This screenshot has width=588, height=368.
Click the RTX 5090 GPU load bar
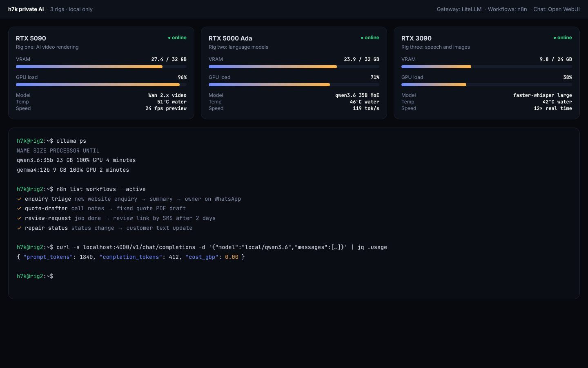pyautogui.click(x=101, y=85)
